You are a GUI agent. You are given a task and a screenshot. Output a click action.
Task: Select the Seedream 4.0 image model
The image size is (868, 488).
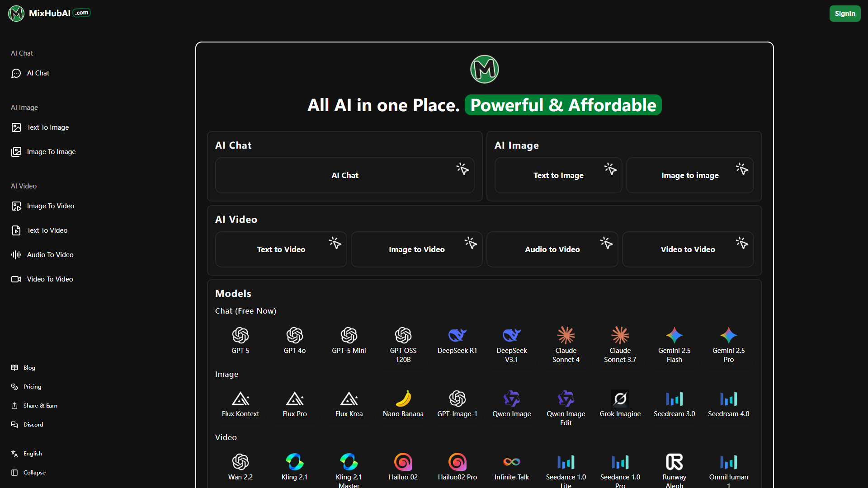(x=728, y=404)
